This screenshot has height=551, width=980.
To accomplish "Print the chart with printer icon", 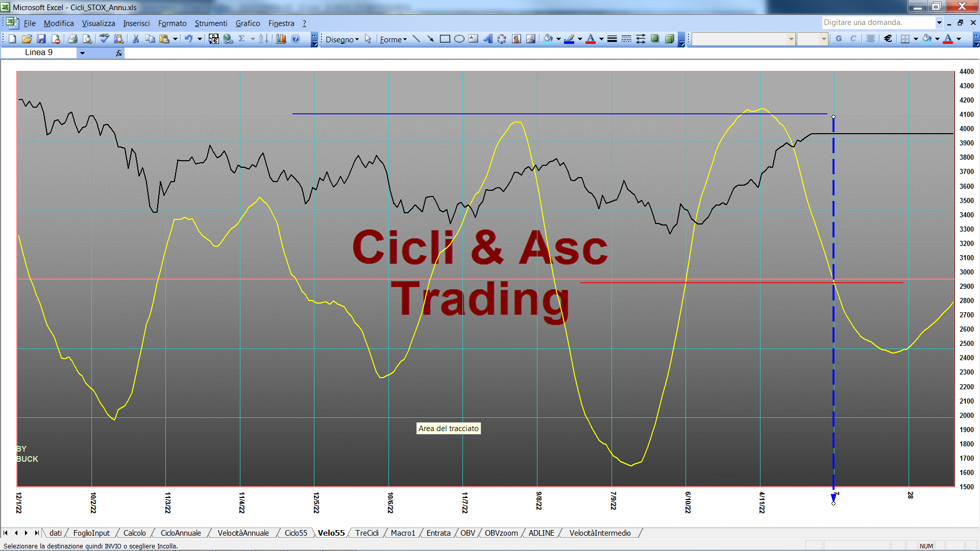I will tap(72, 39).
